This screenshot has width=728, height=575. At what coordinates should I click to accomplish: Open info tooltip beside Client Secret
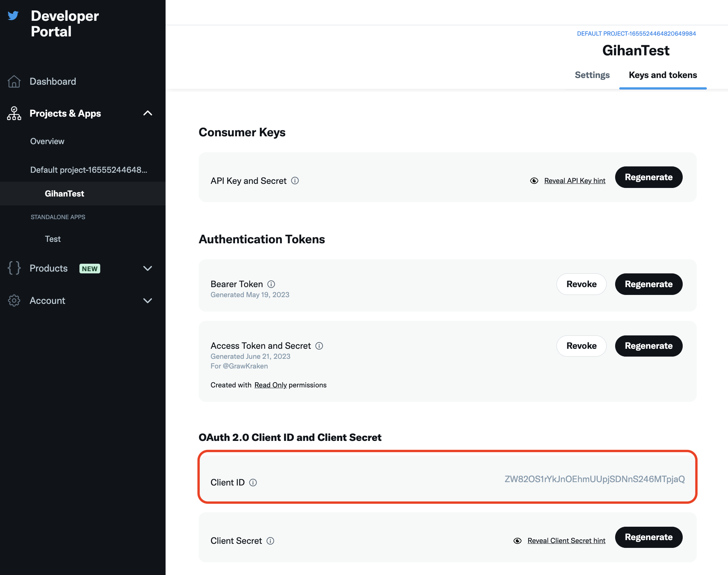tap(271, 541)
